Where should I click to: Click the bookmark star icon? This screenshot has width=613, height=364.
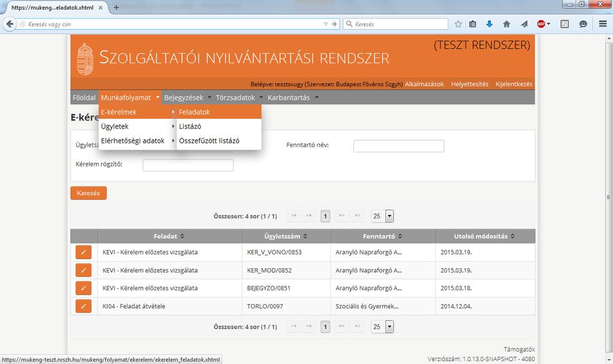point(458,24)
